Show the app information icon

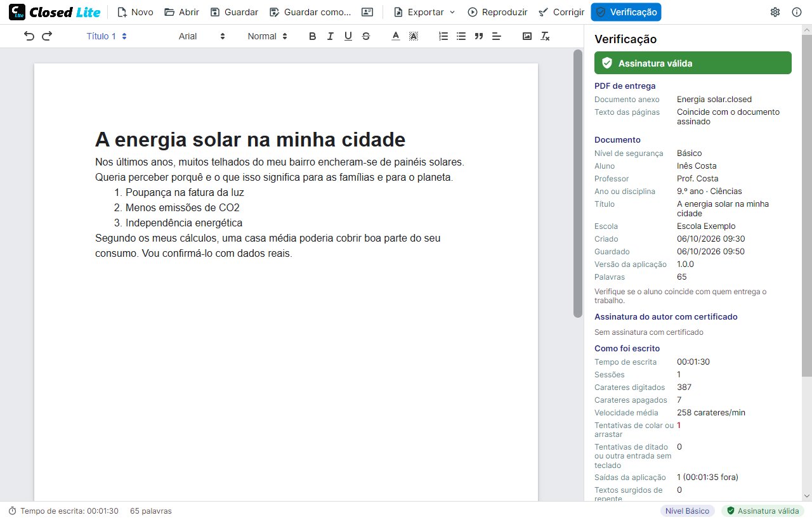point(797,12)
